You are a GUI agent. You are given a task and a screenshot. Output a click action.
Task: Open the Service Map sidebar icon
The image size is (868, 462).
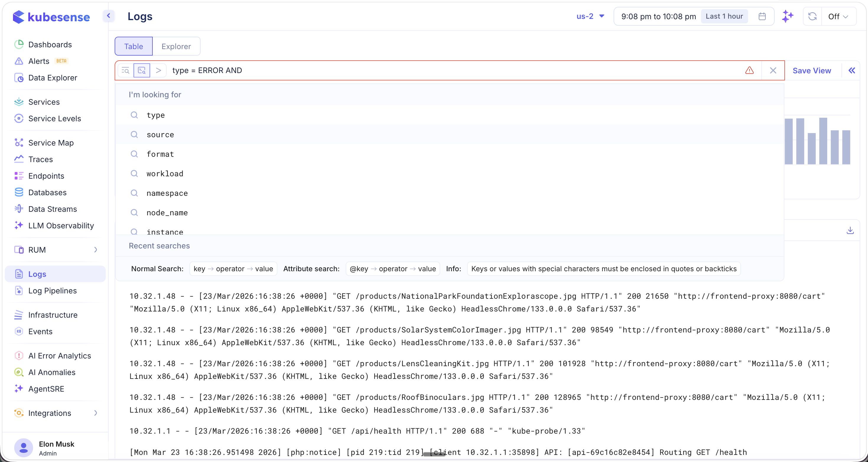coord(19,143)
